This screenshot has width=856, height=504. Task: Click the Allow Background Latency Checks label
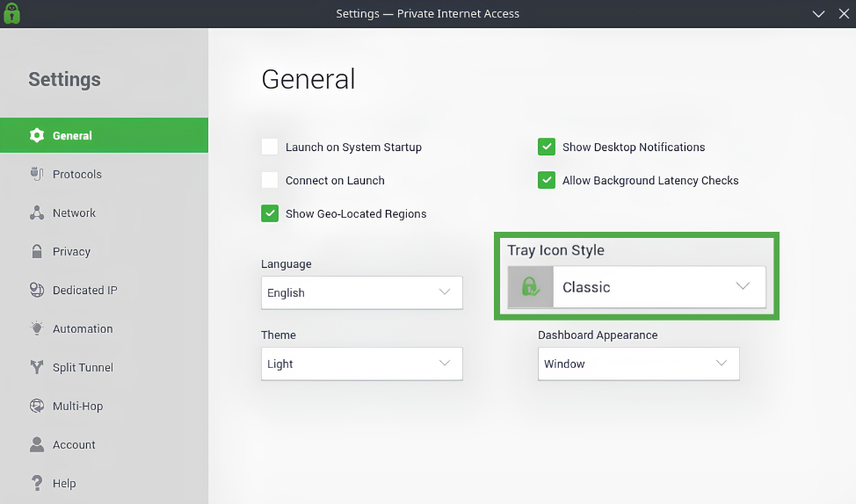tap(650, 181)
